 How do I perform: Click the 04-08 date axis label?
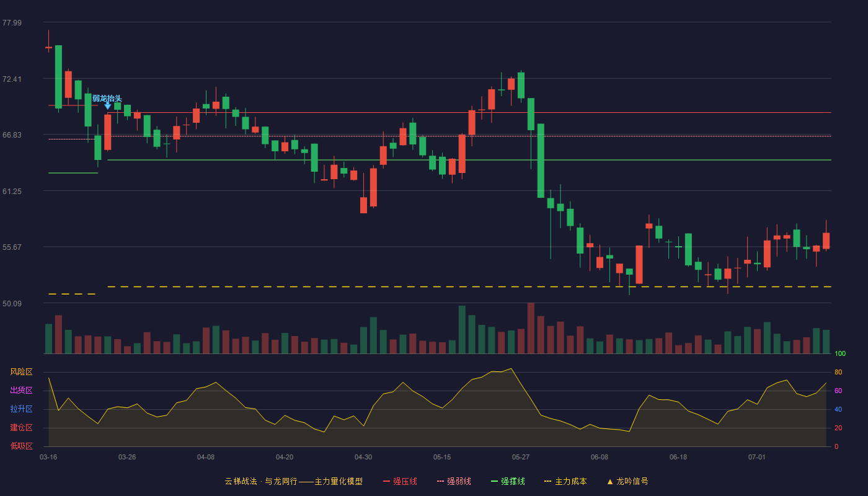pyautogui.click(x=206, y=457)
